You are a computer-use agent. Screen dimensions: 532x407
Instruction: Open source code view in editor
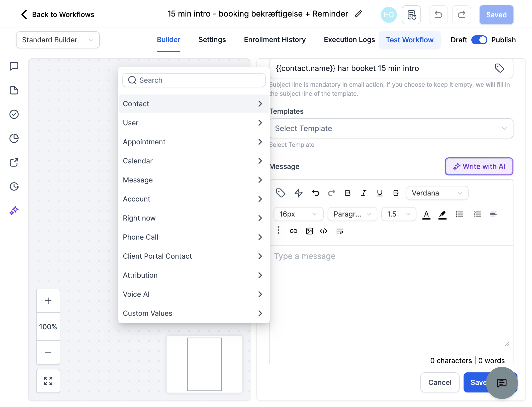(324, 231)
